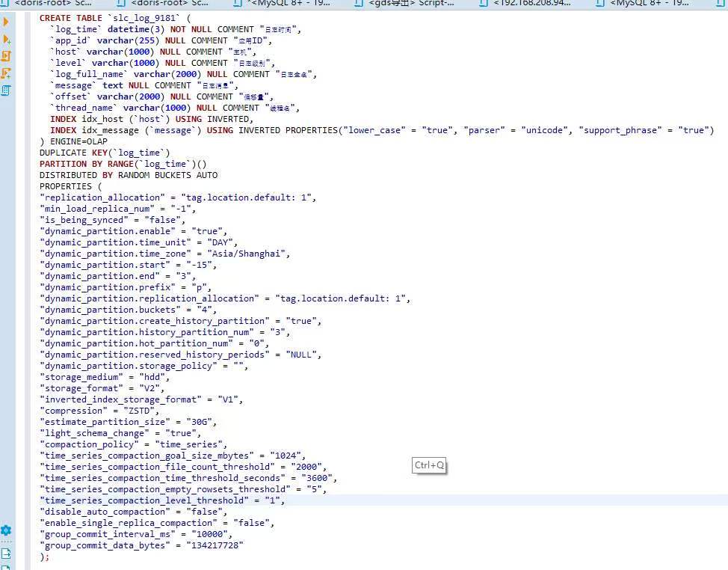Run the Execute SQL statement icon
Viewport: 728px width, 570px height.
tap(7, 22)
